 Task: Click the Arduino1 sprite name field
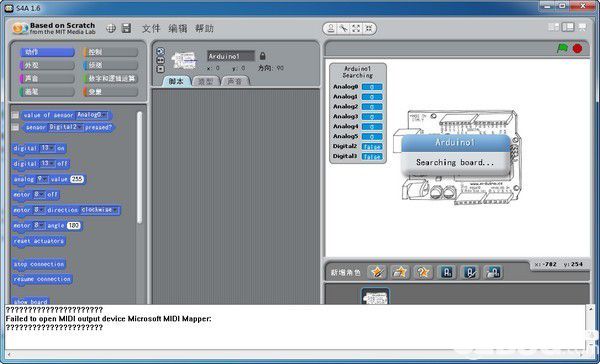coord(231,56)
